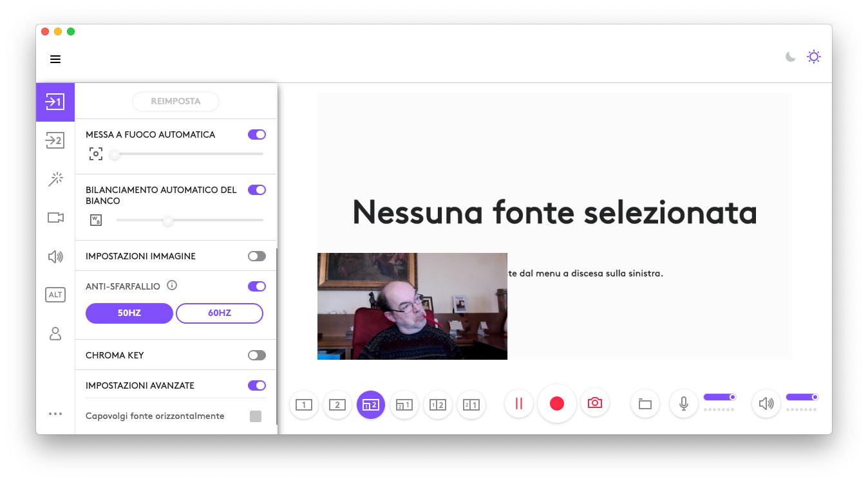
Task: Toggle Bilanciamento automatico del bianco switch
Action: pos(257,190)
